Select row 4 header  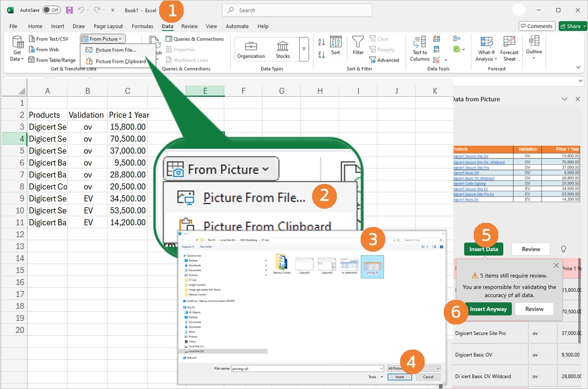14,139
